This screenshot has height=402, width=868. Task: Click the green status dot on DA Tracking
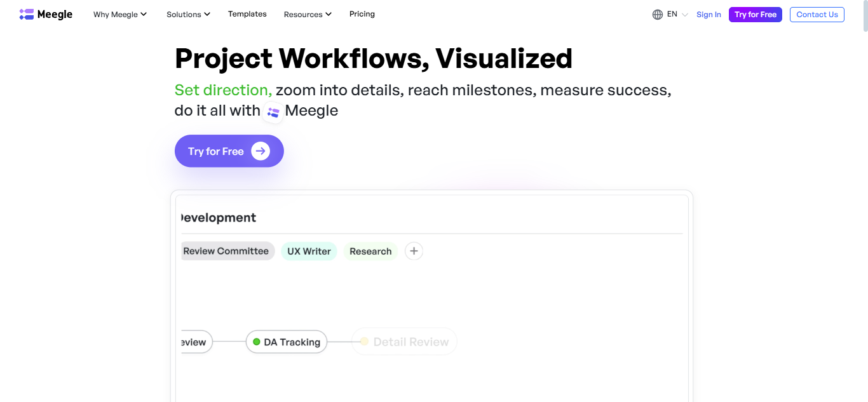coord(257,342)
